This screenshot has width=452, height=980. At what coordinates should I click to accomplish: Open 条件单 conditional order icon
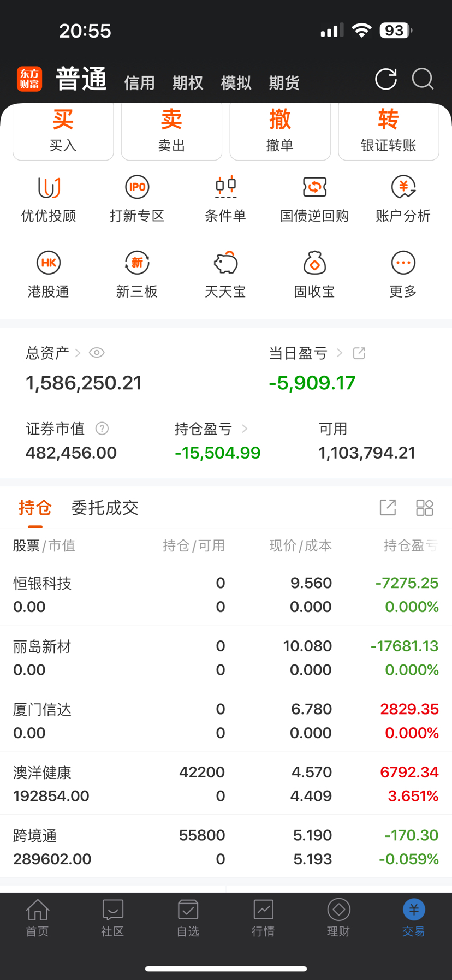[x=225, y=187]
